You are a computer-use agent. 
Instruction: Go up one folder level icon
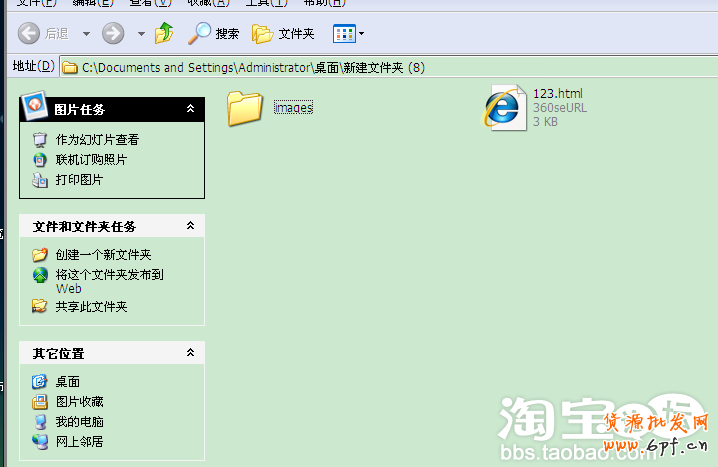165,34
